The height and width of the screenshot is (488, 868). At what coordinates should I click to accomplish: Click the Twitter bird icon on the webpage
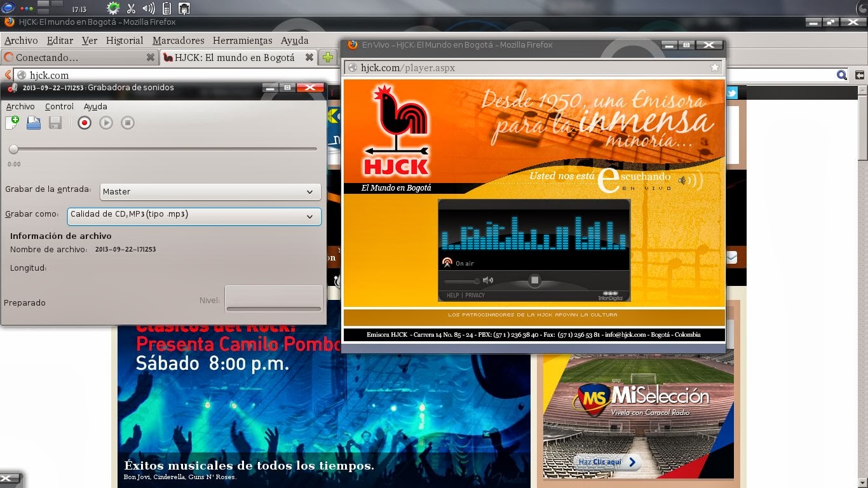731,93
